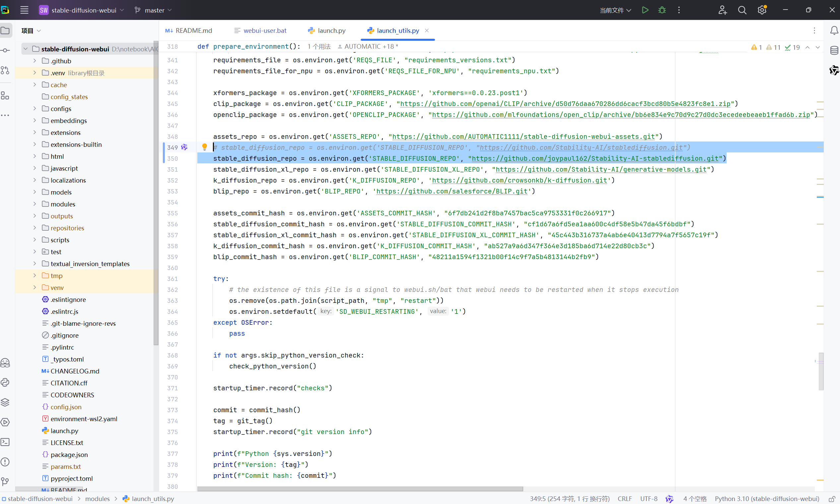Start debugging with the bug icon
Image resolution: width=840 pixels, height=504 pixels.
(x=662, y=10)
